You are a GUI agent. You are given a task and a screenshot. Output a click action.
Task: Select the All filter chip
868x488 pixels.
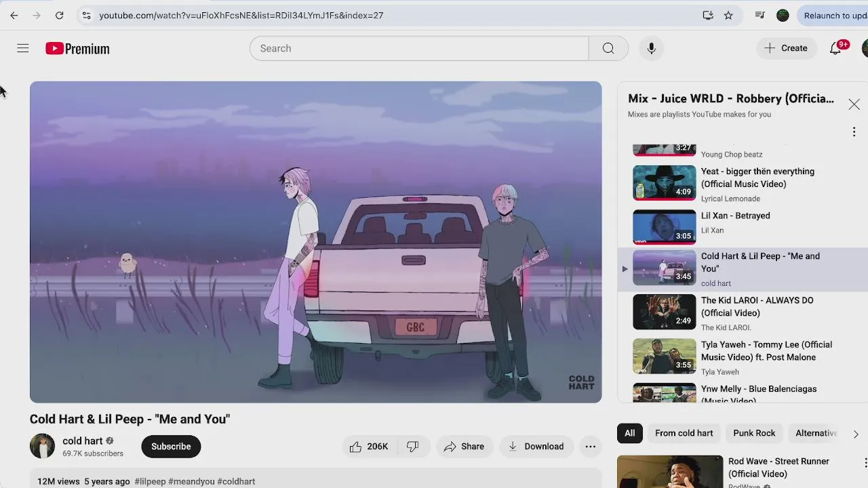coord(630,433)
